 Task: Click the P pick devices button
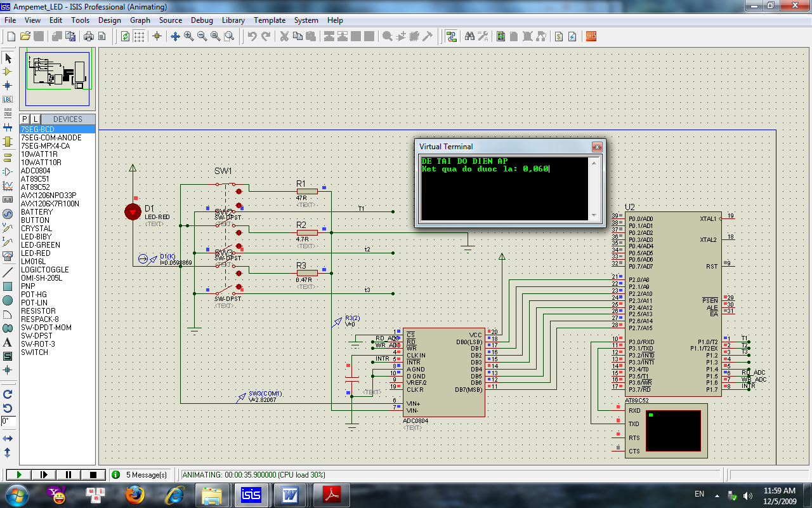click(x=25, y=119)
